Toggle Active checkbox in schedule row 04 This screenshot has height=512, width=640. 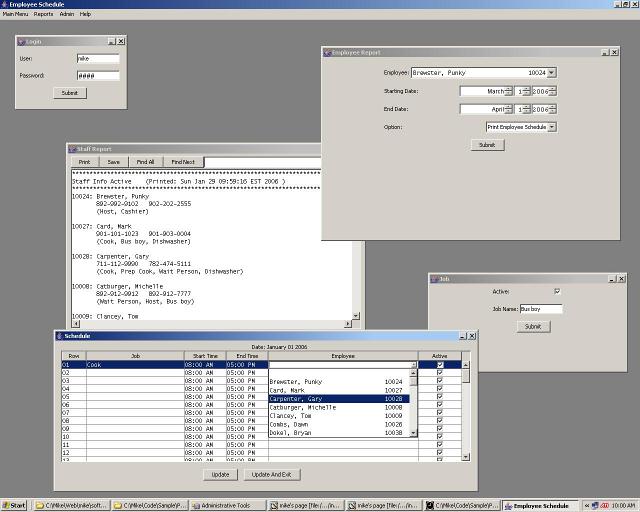(440, 389)
